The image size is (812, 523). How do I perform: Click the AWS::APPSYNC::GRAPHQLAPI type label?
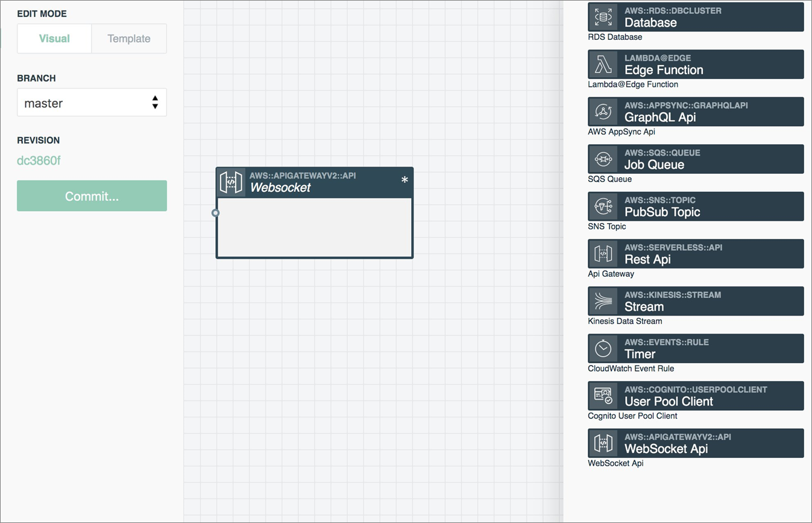point(686,106)
